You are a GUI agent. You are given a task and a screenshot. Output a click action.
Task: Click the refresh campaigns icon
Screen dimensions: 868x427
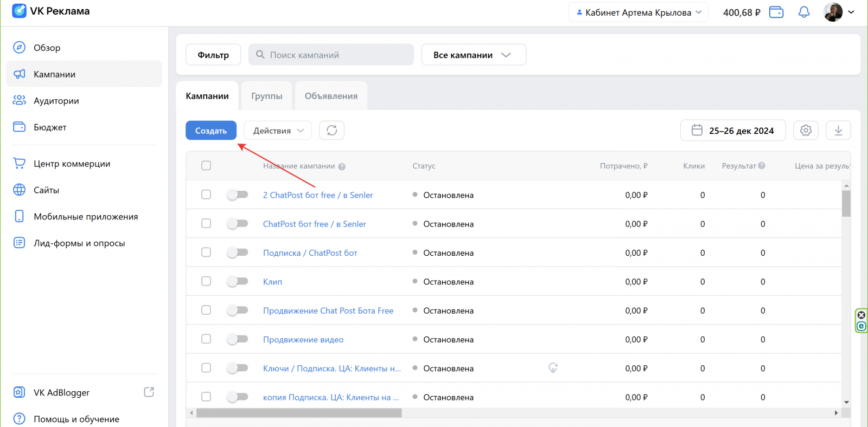[331, 131]
